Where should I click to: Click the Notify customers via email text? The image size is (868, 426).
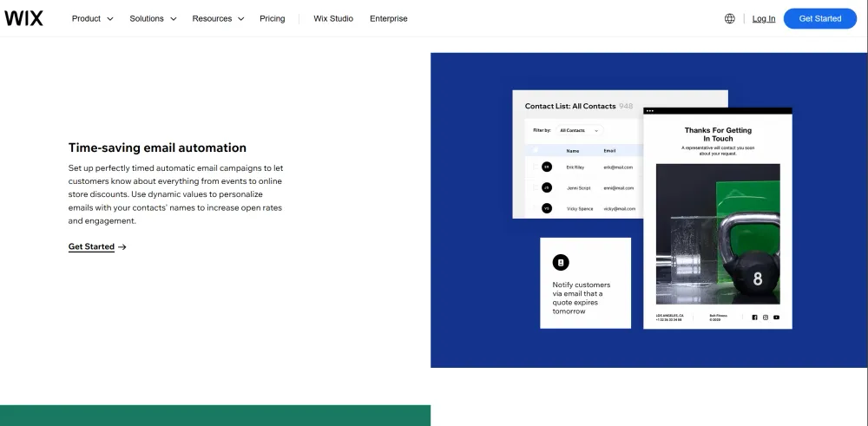tap(582, 298)
